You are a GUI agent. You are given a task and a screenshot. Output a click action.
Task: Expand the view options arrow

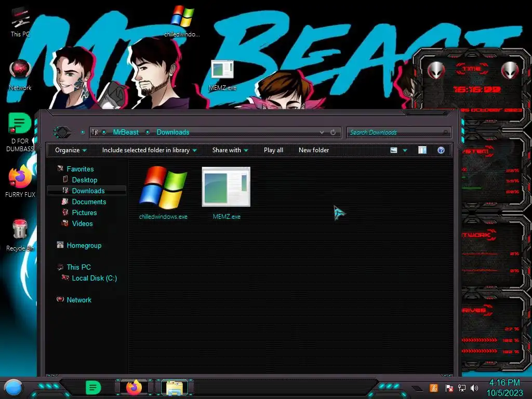405,150
